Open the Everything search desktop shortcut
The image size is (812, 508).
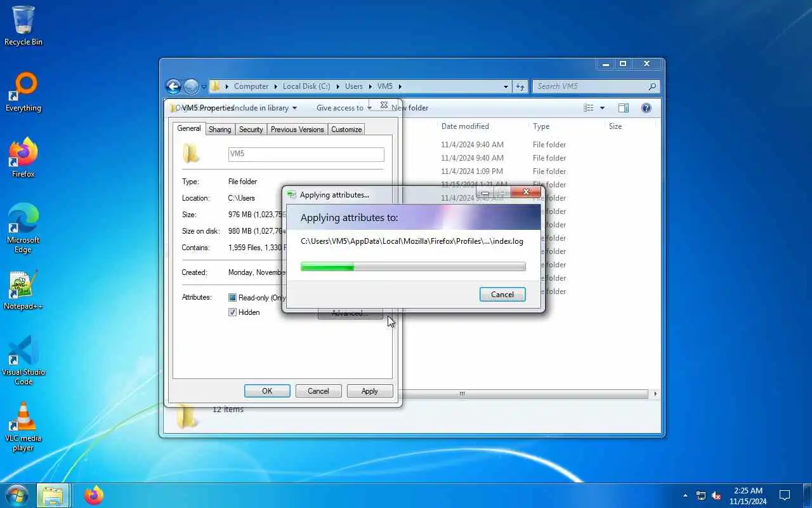(23, 92)
